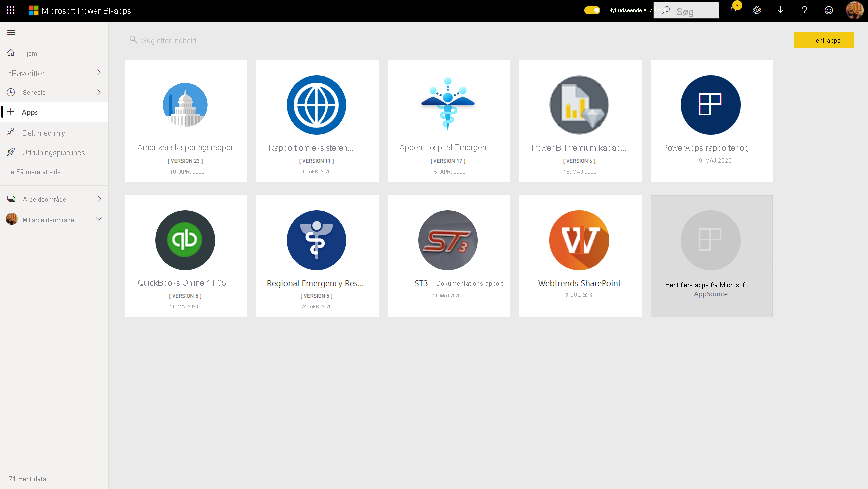The image size is (868, 489).
Task: Open the user profile picture
Action: tap(855, 10)
